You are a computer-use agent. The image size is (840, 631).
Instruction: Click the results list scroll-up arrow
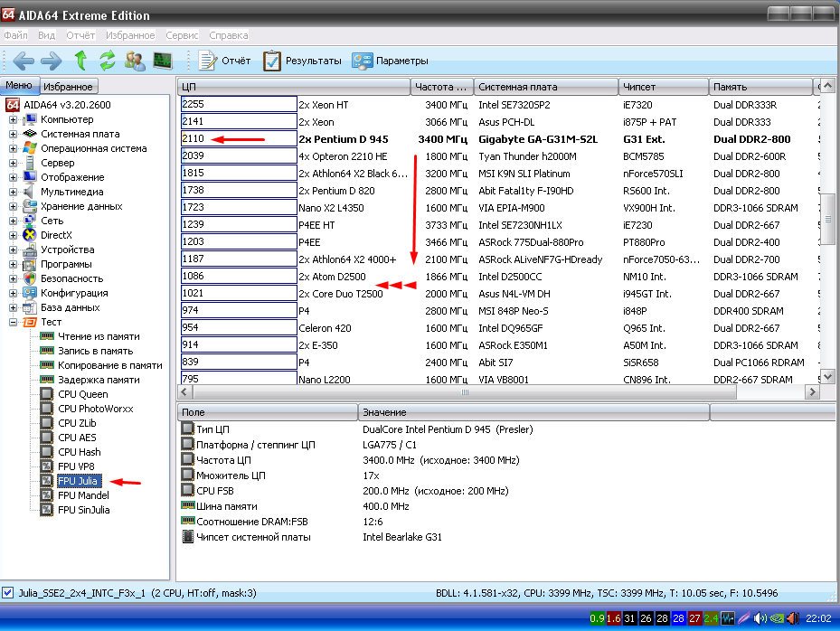click(x=827, y=86)
